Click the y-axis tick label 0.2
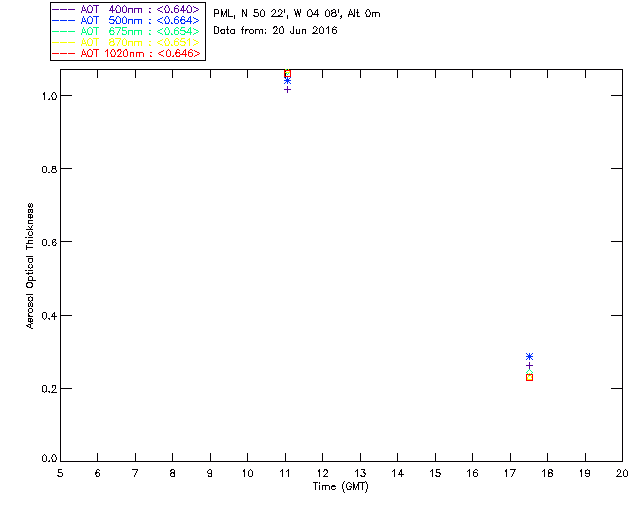The width and height of the screenshot is (640, 512). point(49,389)
